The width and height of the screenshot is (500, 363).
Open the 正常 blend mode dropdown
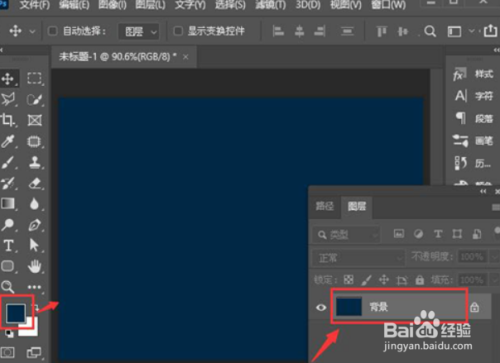(359, 258)
